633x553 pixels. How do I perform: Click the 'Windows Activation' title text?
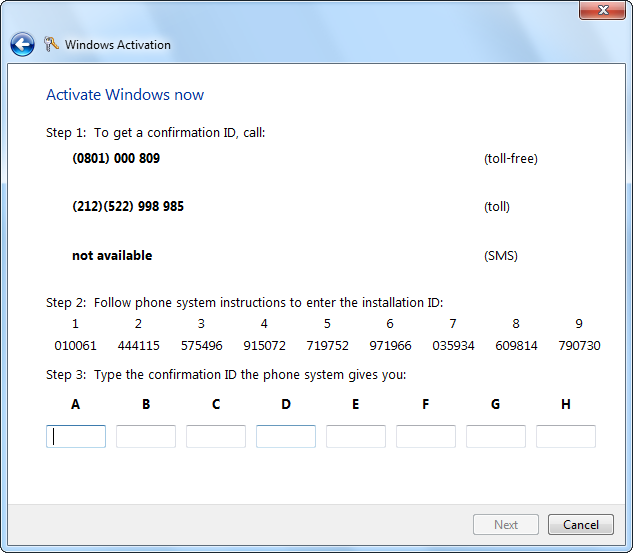pyautogui.click(x=118, y=44)
